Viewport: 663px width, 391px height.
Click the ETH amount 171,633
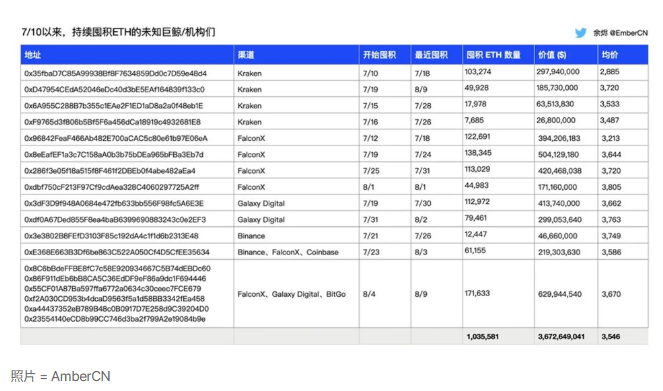(477, 293)
